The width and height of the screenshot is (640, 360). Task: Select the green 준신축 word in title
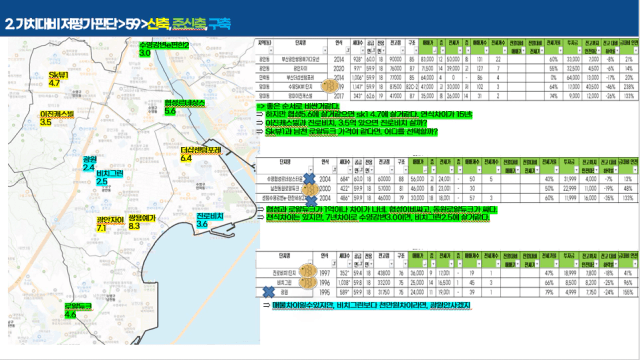click(x=189, y=24)
